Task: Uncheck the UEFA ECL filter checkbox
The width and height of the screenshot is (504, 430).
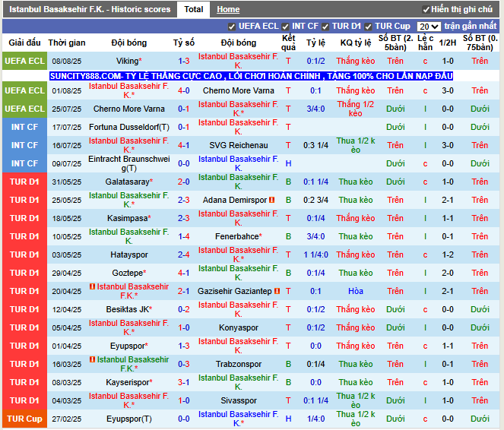Action: tap(231, 27)
